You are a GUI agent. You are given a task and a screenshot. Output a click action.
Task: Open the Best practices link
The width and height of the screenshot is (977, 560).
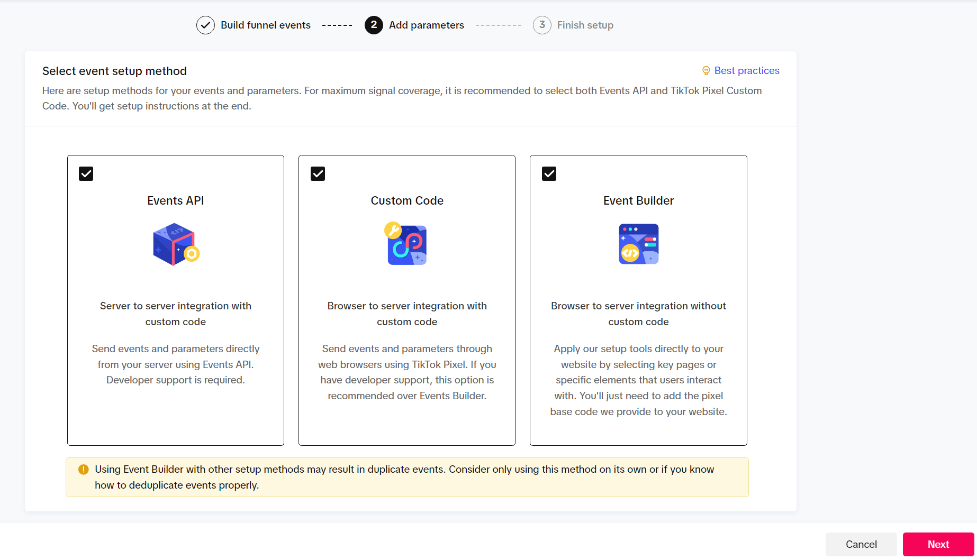tap(746, 71)
